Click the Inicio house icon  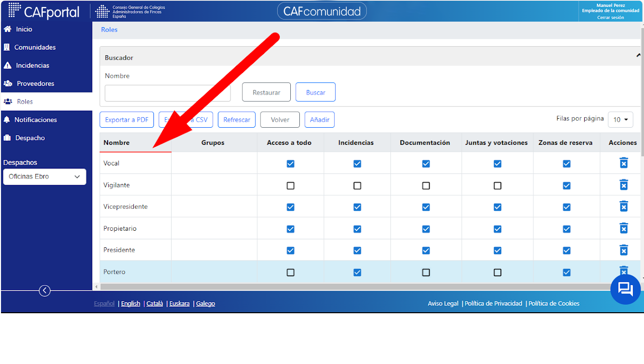tap(8, 29)
